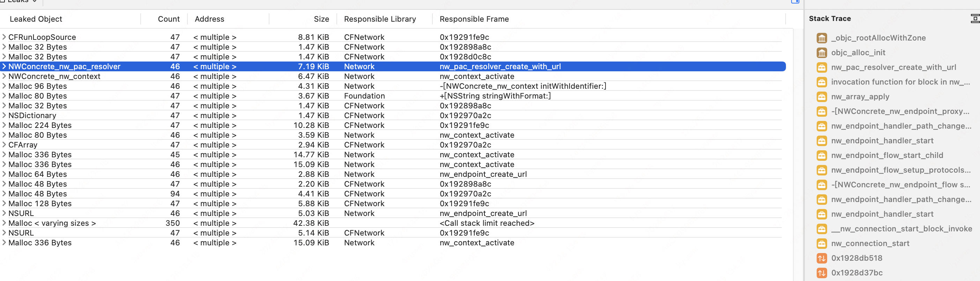
Task: Toggle the stack trace compression button
Action: click(975, 18)
